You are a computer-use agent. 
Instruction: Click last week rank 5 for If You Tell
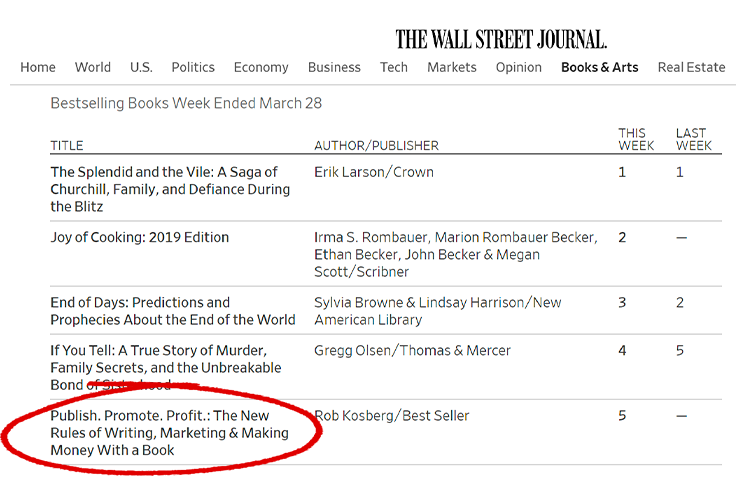pyautogui.click(x=680, y=351)
